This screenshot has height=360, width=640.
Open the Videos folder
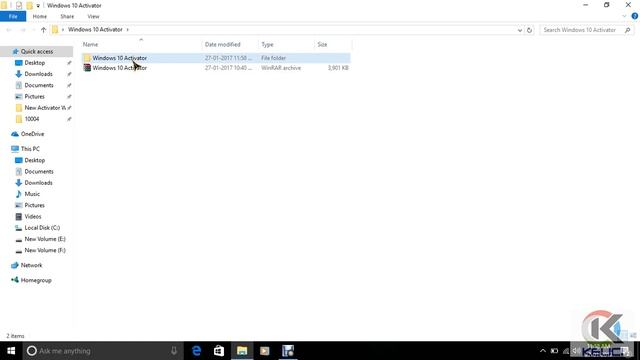pos(33,216)
